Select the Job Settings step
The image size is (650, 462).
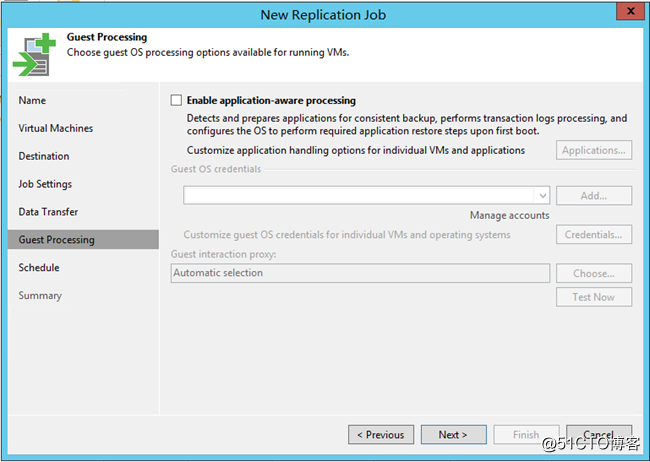coord(45,184)
